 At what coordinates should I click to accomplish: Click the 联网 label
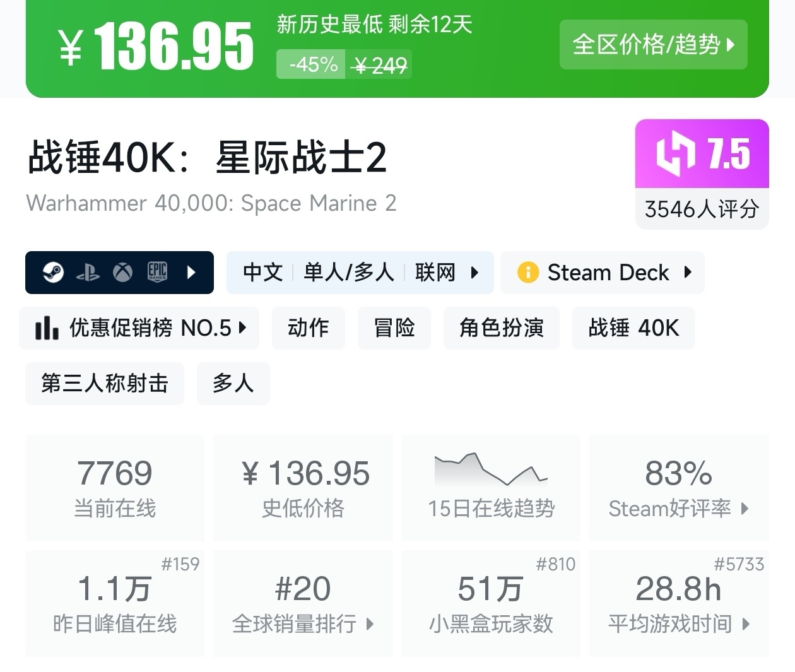(x=435, y=273)
